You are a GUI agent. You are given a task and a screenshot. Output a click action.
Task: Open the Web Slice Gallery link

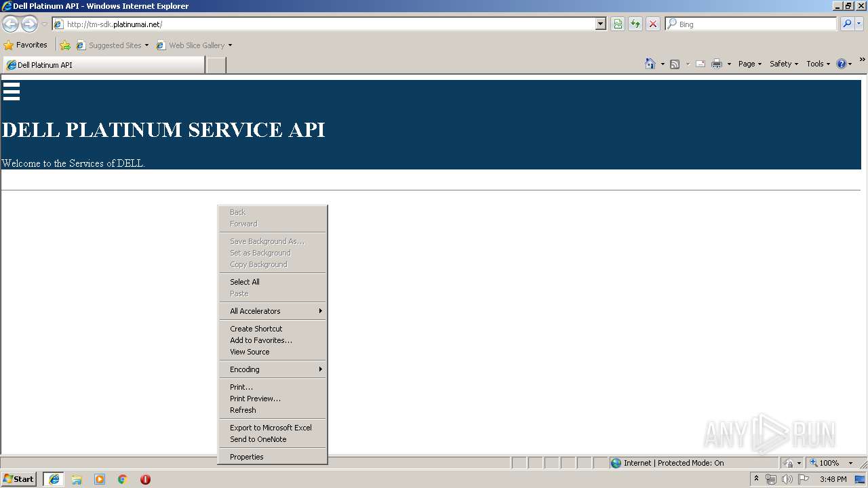click(x=195, y=45)
